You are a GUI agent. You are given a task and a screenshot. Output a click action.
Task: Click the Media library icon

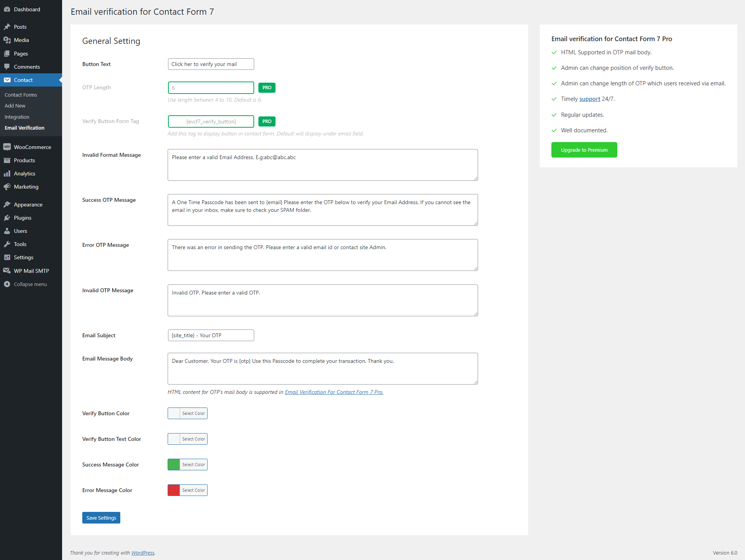[7, 40]
